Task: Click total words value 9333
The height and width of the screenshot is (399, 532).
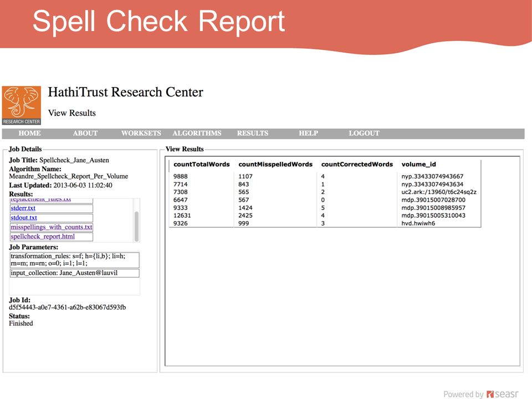Action: 181,208
